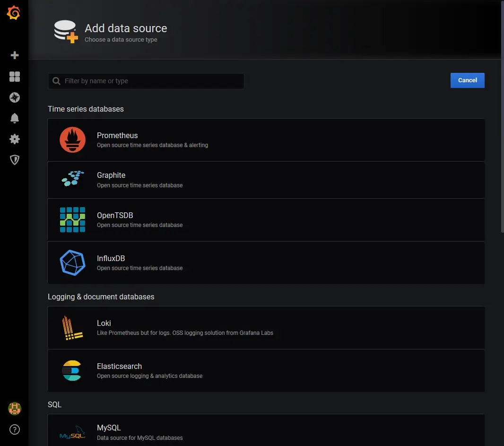Open Server Admin via the shield icon
Viewport: 504px width, 446px height.
[x=14, y=160]
